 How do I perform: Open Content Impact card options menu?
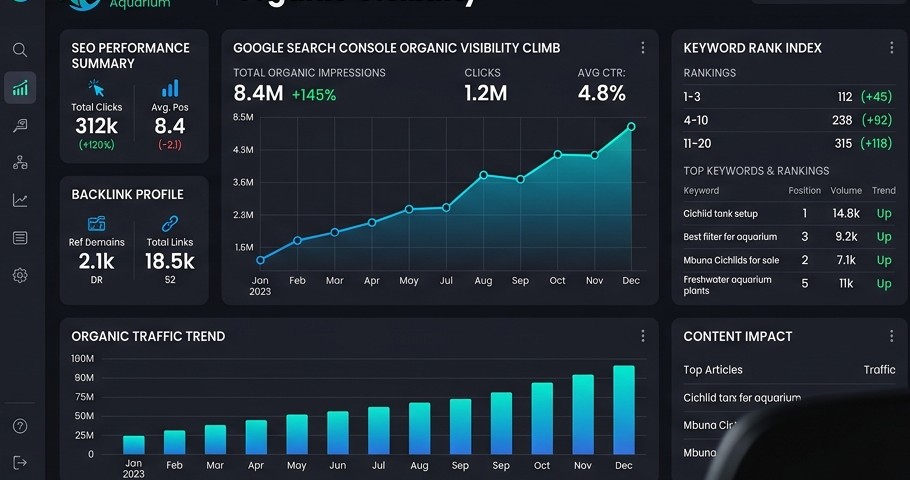tap(891, 336)
